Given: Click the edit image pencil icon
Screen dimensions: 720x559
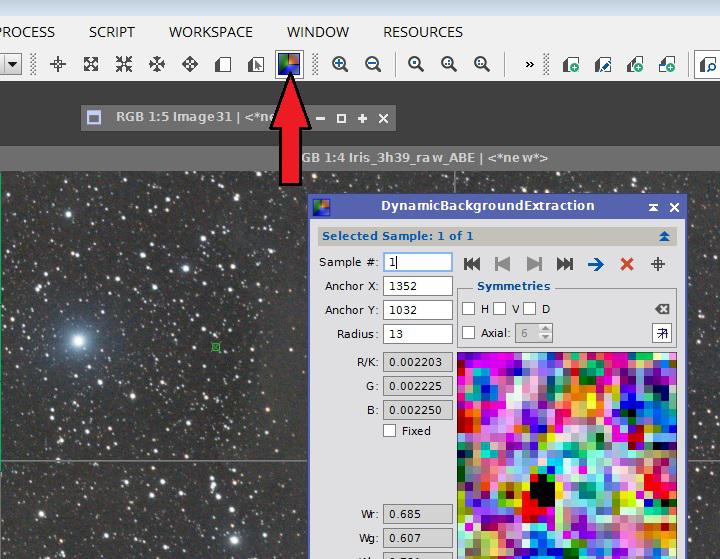Looking at the screenshot, I should [603, 64].
